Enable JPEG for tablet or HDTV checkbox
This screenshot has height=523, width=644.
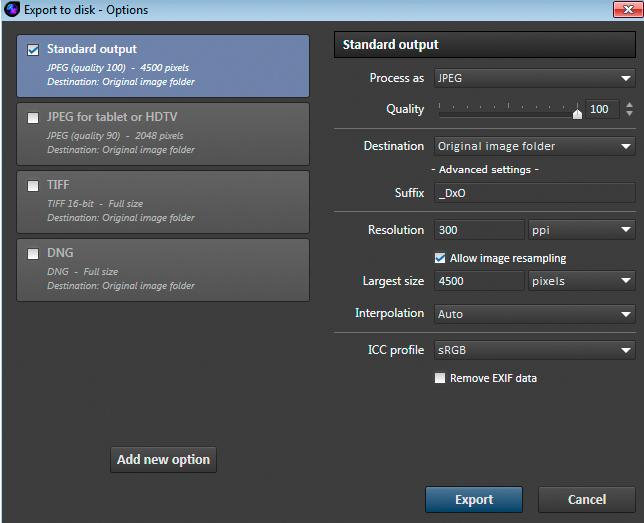click(33, 118)
